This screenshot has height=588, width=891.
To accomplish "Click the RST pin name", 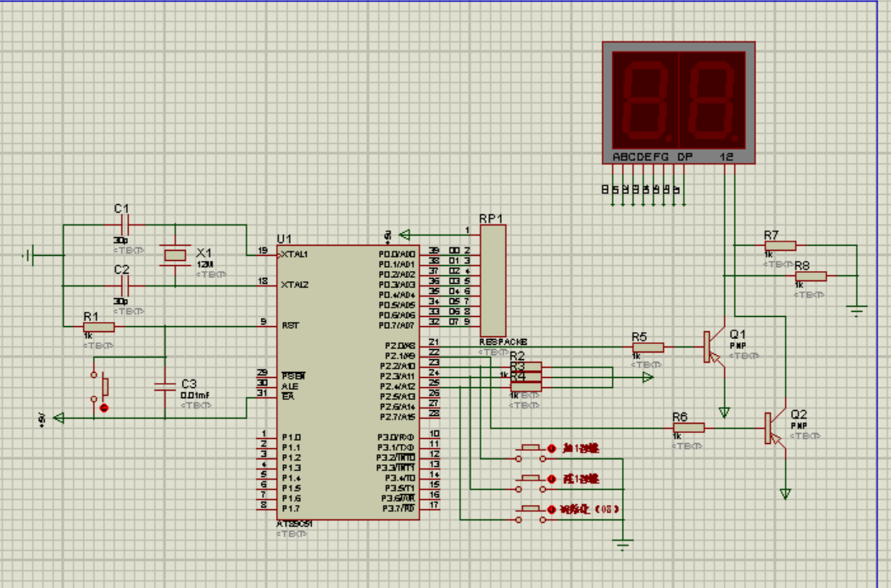I will click(x=291, y=325).
